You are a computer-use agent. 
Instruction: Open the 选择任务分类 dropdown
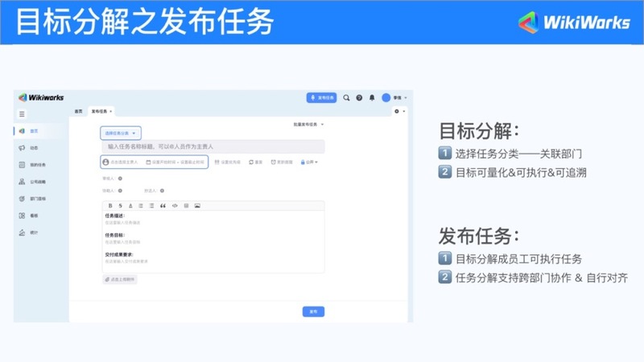[x=122, y=132]
